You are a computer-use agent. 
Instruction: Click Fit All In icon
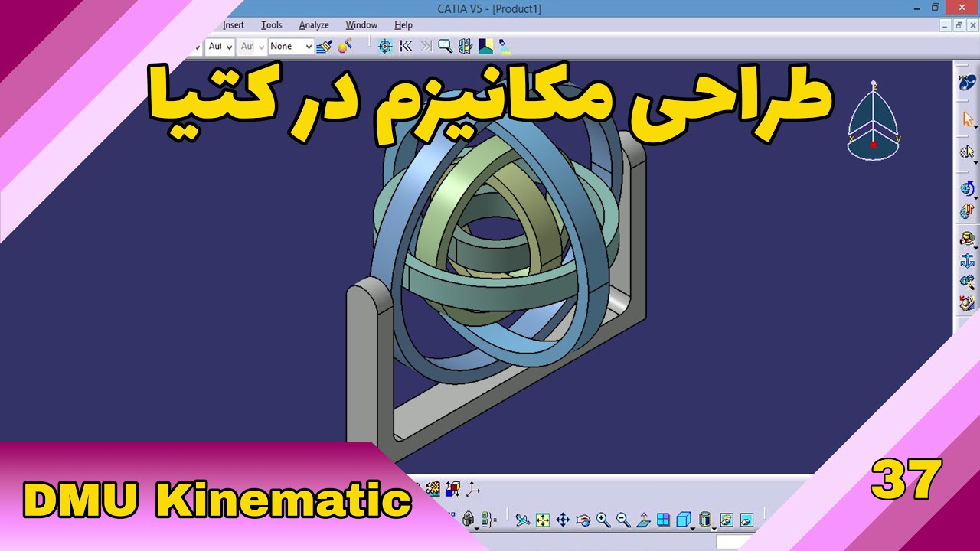click(543, 520)
